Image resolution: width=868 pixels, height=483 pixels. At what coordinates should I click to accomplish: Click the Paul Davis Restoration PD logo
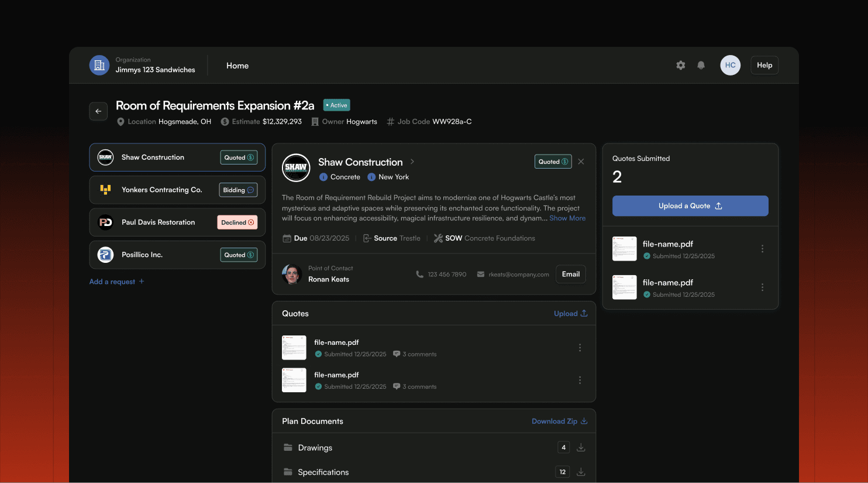105,222
